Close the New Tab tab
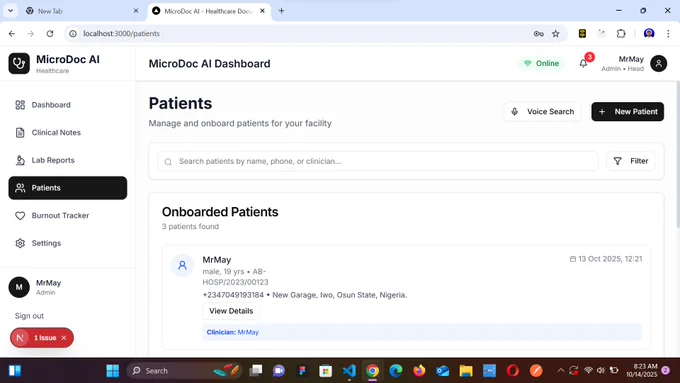Viewport: 680px width, 383px height. click(136, 11)
